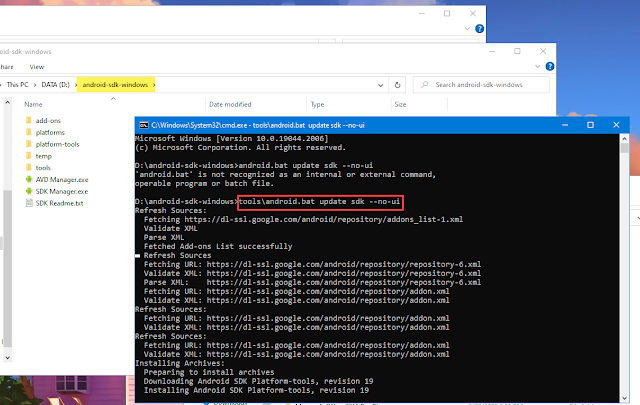640x405 pixels.
Task: Select SDK Manager.exe file
Action: [x=62, y=191]
